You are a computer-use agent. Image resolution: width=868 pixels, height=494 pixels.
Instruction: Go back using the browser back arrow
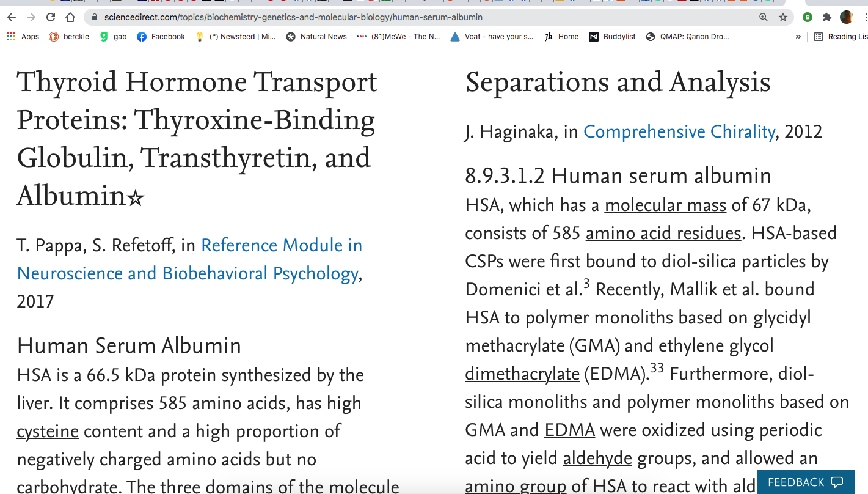coord(12,17)
